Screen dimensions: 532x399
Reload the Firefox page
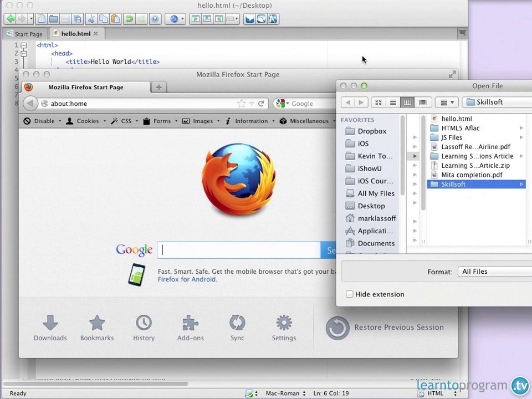coord(261,104)
